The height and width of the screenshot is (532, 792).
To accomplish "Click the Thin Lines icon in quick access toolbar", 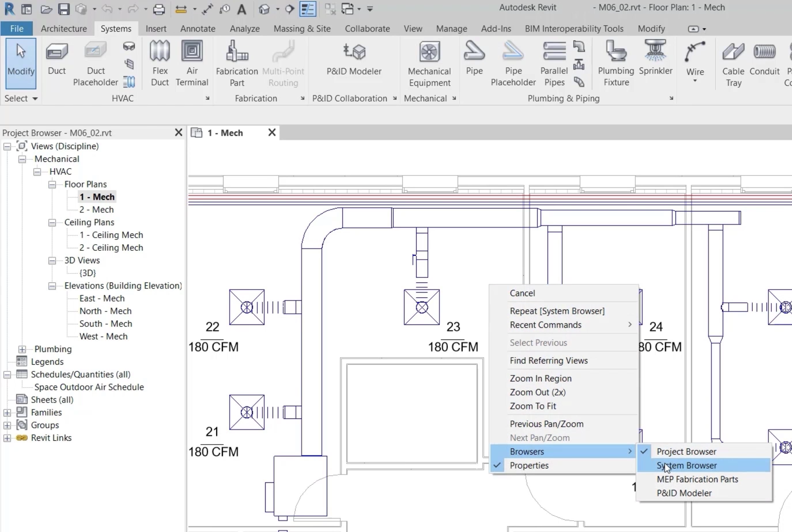I will [x=308, y=9].
